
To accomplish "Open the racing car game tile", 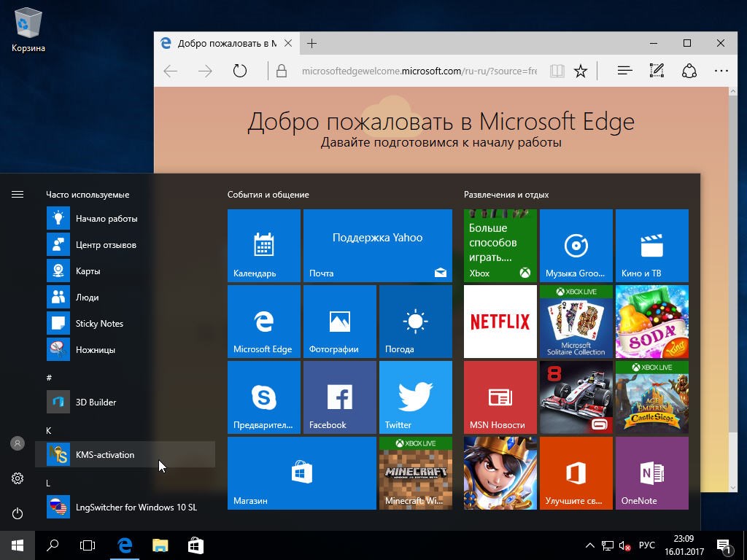I will pyautogui.click(x=576, y=397).
